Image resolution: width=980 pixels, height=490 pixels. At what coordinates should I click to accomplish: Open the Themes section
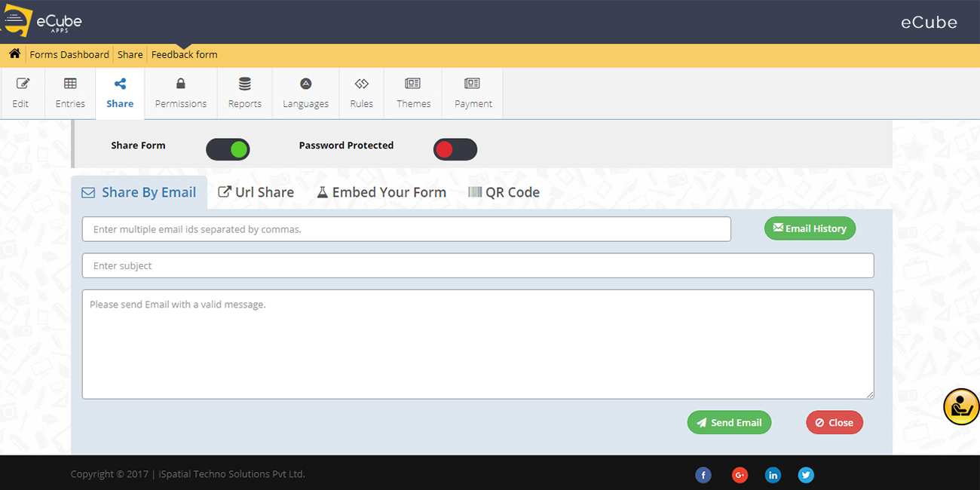413,93
